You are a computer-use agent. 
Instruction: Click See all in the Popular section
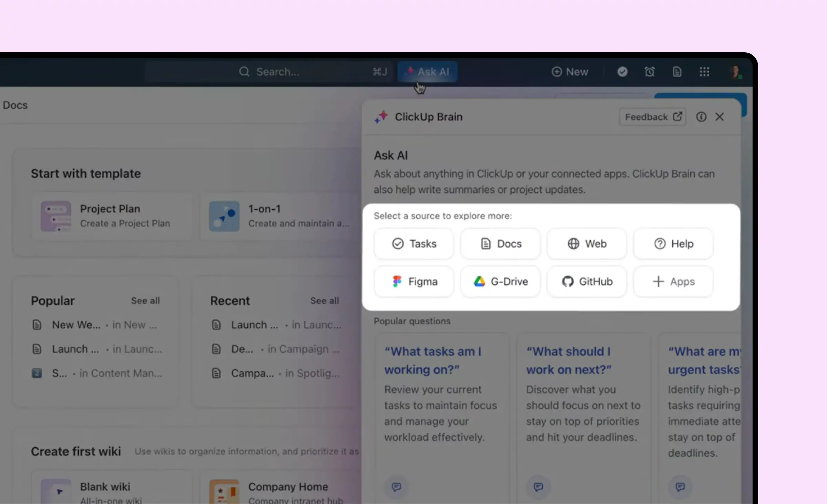[145, 301]
